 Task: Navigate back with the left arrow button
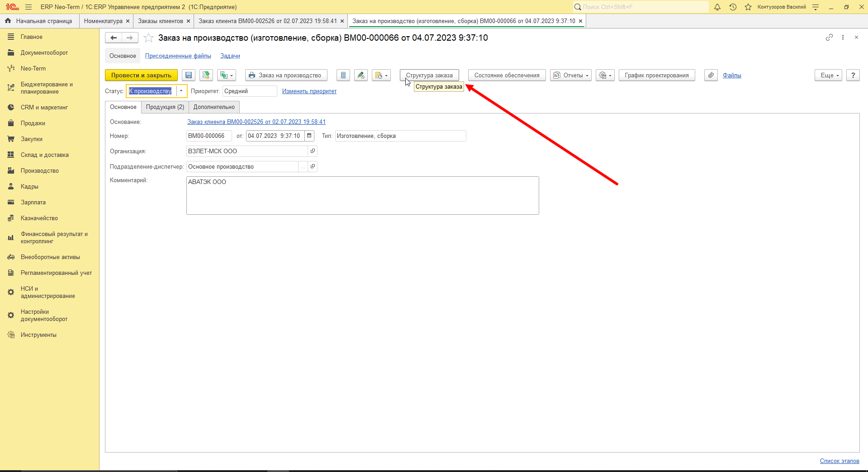(x=114, y=38)
